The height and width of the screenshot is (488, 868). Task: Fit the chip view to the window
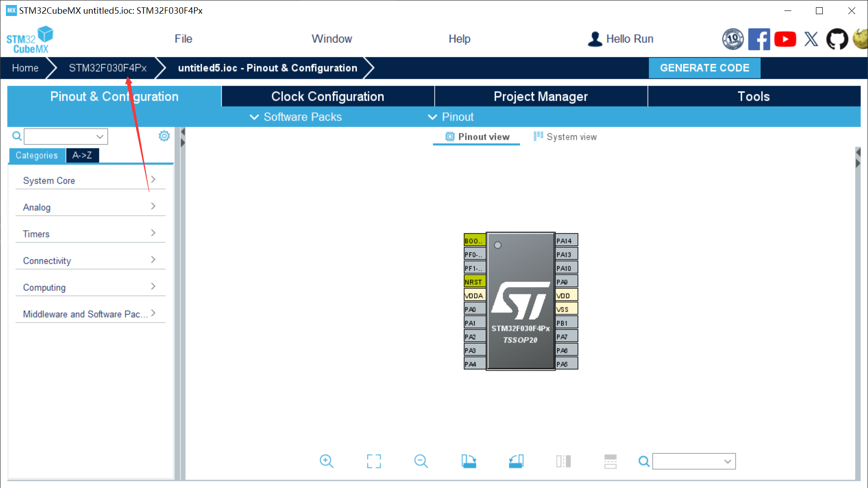click(374, 461)
